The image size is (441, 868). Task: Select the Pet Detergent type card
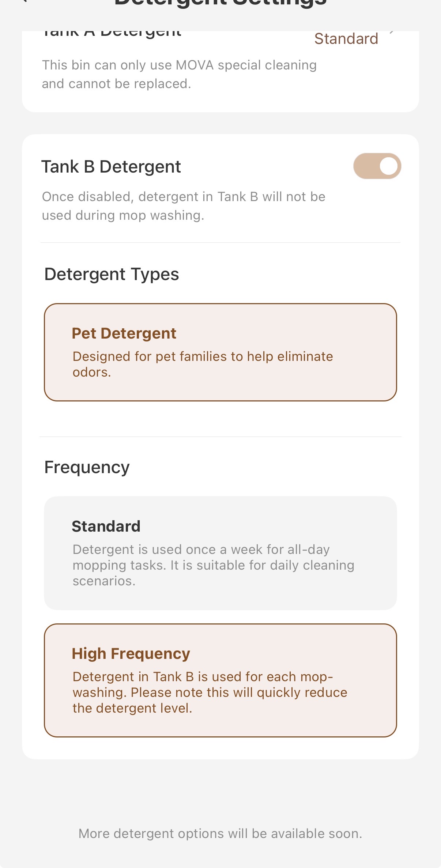click(x=220, y=352)
